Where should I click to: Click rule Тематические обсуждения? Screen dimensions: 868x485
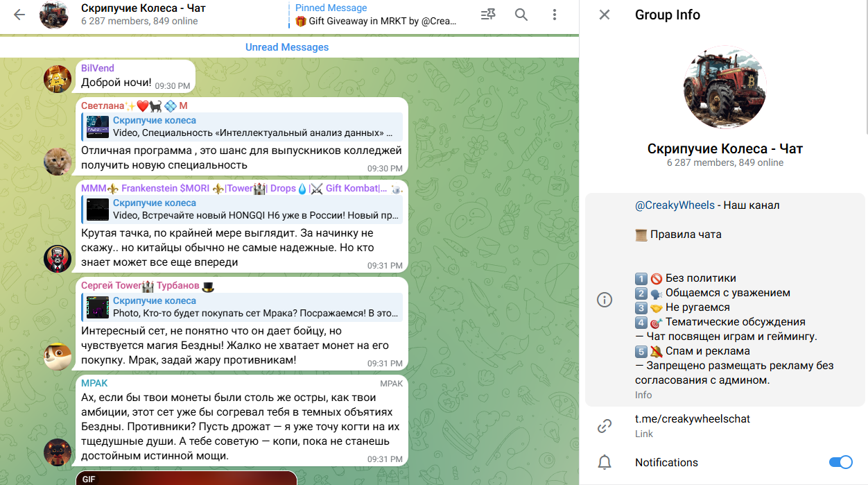pyautogui.click(x=736, y=322)
